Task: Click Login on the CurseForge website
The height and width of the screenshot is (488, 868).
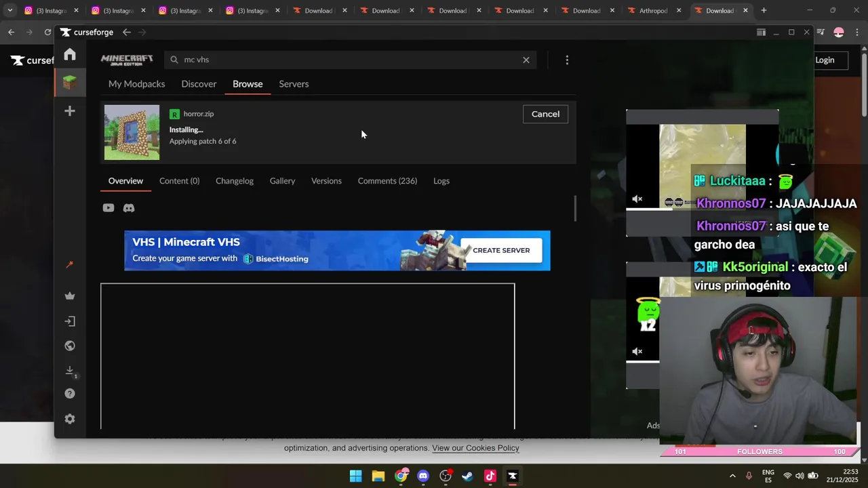Action: tap(825, 60)
